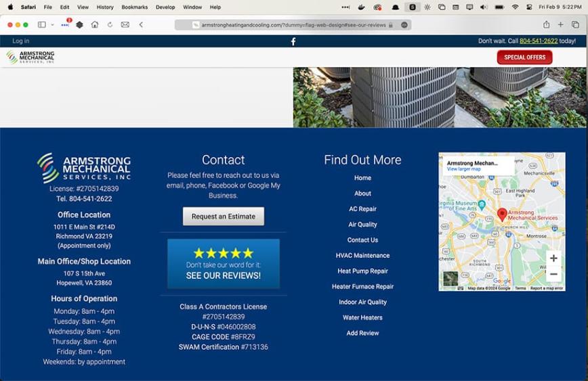
Task: Open the battery status icon
Action: click(499, 7)
